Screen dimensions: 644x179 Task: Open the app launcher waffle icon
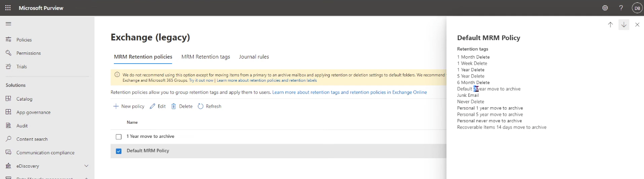tap(8, 8)
